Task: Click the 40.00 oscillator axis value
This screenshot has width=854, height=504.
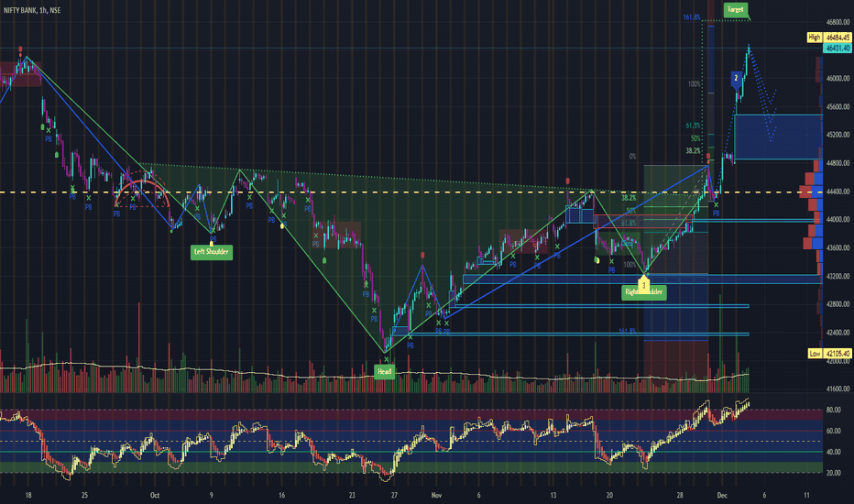Action: [833, 452]
